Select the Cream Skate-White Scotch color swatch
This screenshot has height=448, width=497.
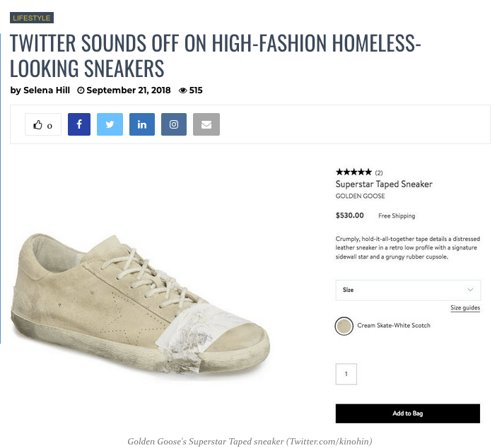point(344,326)
